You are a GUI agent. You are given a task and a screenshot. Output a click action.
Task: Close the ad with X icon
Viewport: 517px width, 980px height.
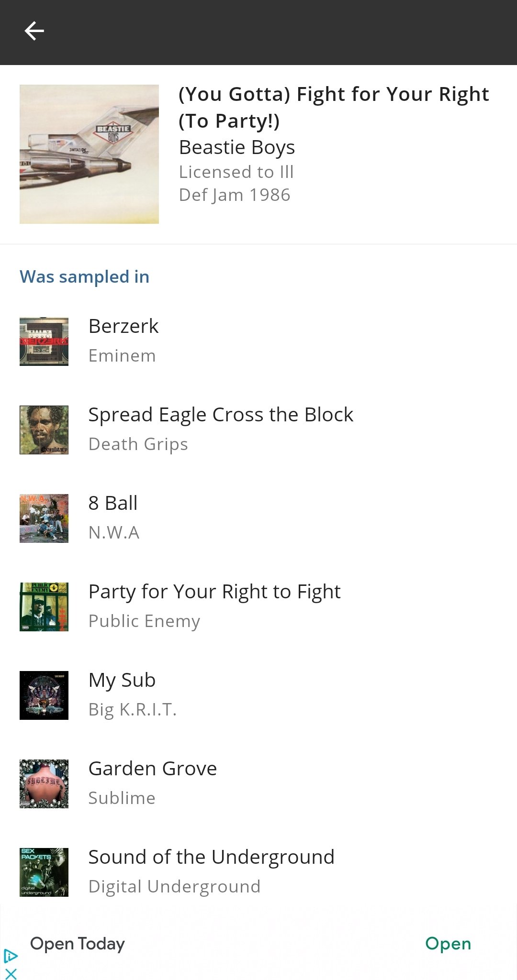11,973
